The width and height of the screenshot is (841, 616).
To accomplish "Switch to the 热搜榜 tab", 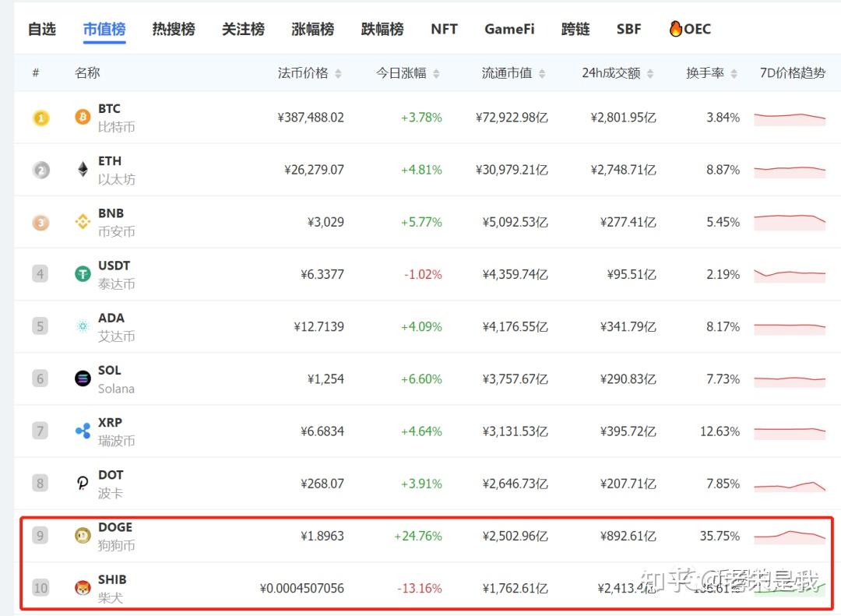I will (174, 29).
